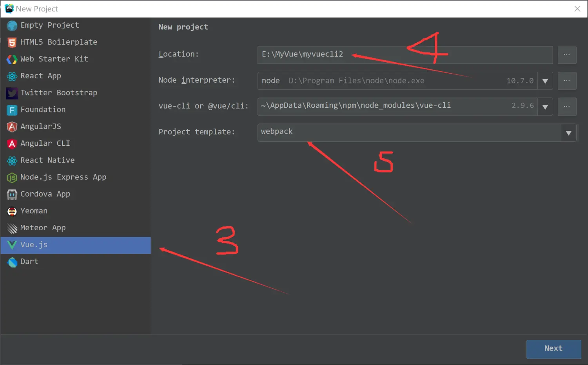Click the Meteor App streak icon
Viewport: 588px width, 365px height.
[x=12, y=228]
